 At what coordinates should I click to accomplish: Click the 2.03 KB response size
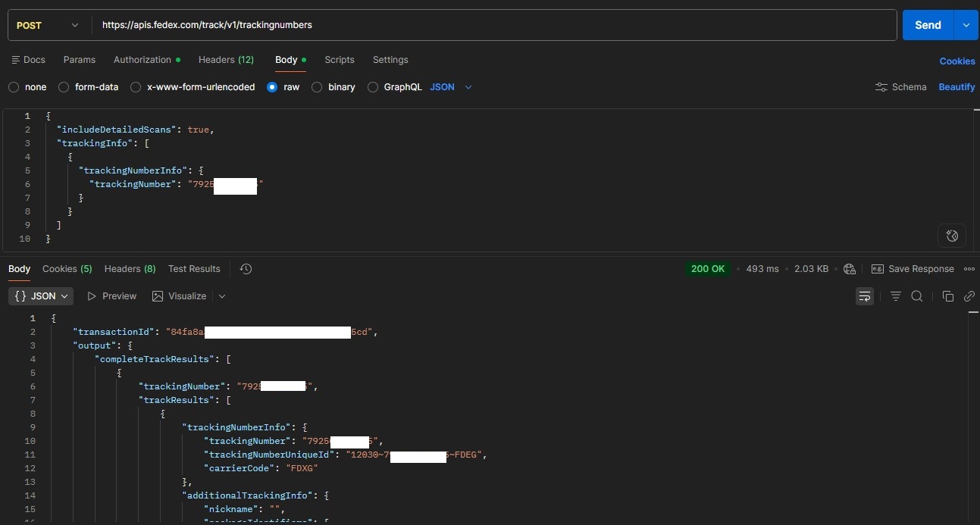point(811,269)
